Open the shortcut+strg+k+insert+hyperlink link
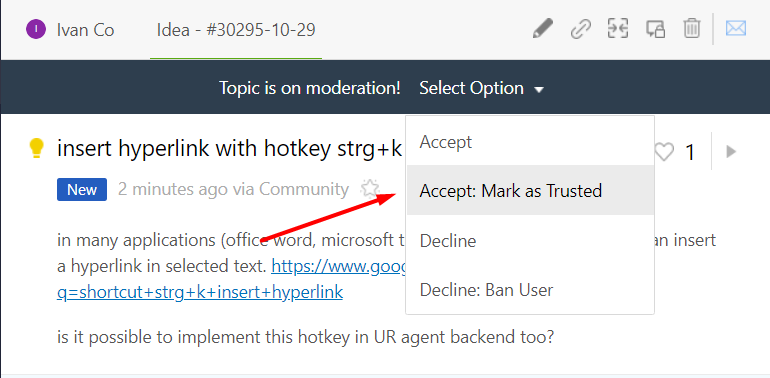 click(200, 292)
